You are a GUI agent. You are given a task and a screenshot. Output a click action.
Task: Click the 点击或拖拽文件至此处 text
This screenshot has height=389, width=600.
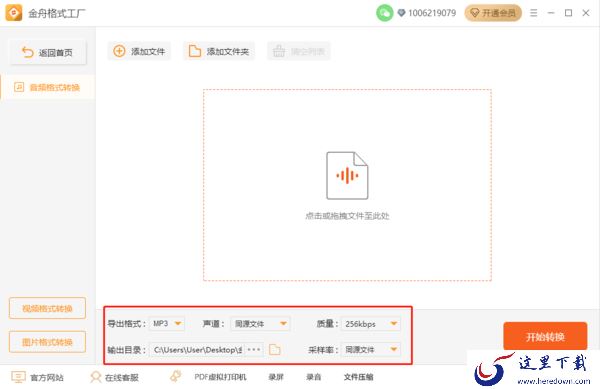coord(347,216)
